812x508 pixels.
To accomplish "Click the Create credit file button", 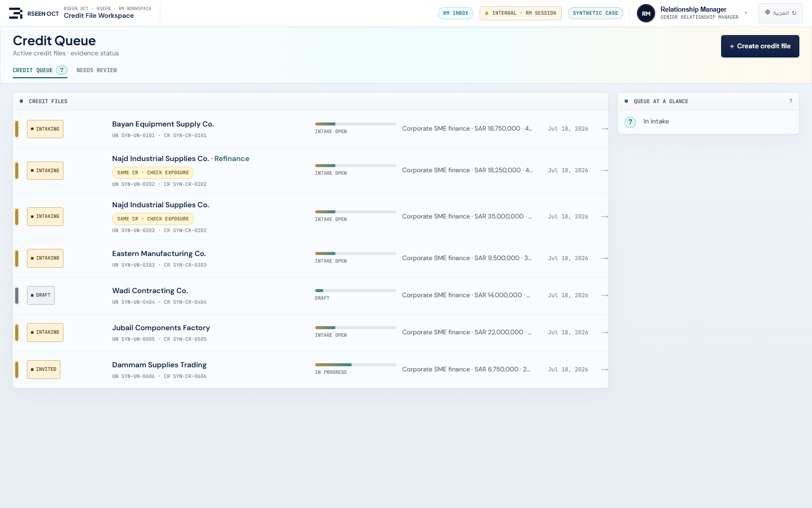I will click(760, 46).
